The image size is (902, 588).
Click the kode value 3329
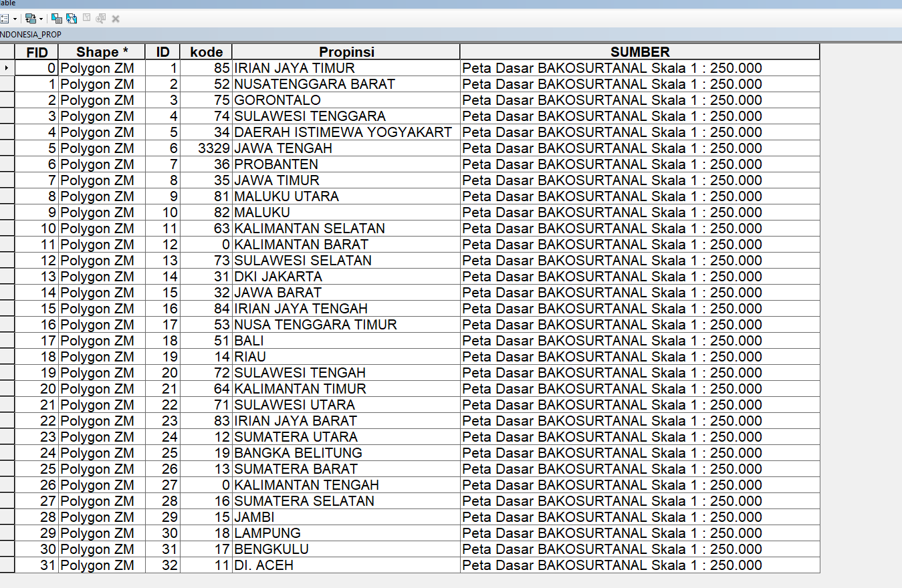(x=206, y=148)
